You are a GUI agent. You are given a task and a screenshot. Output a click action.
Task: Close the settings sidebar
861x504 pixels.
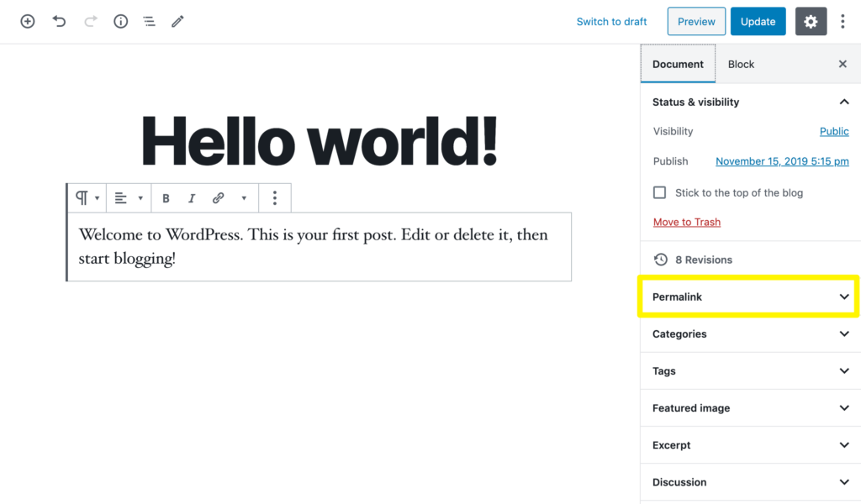pos(843,64)
